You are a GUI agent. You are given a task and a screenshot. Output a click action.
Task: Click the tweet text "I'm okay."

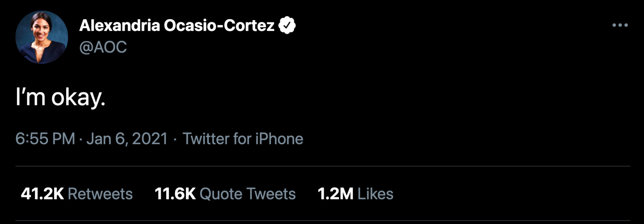(x=61, y=98)
